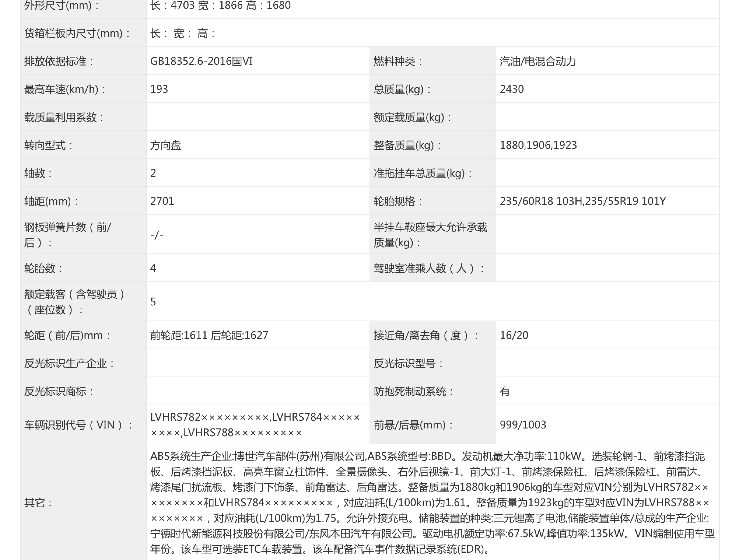Screen dimensions: 753x560
Task: Click the 半挂车鞍座最大允许承载质量(kg) label
Action: coord(430,234)
